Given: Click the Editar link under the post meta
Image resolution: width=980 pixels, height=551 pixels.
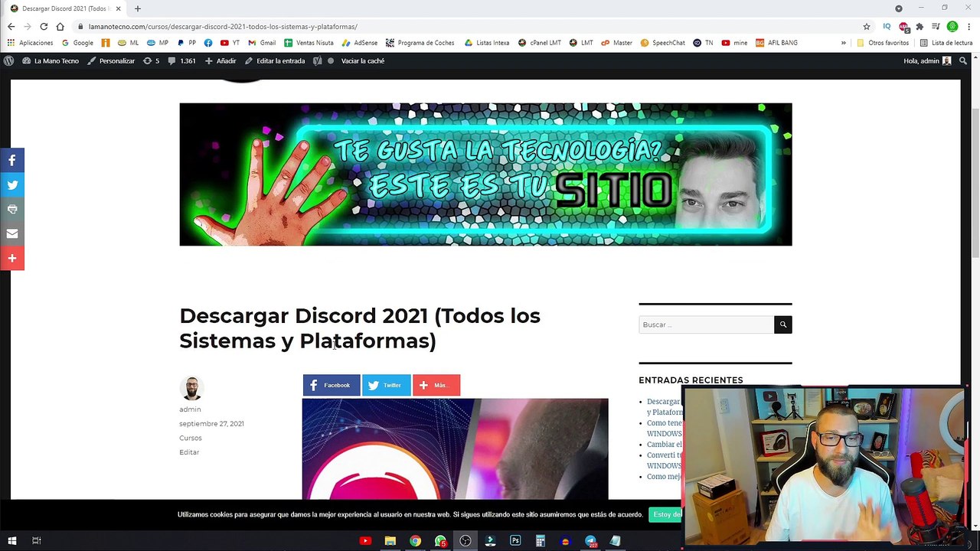Looking at the screenshot, I should 189,452.
